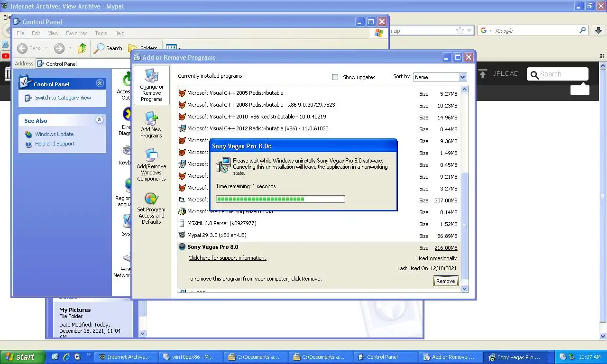Select 216.00MB size value
This screenshot has height=364, width=607.
446,248
